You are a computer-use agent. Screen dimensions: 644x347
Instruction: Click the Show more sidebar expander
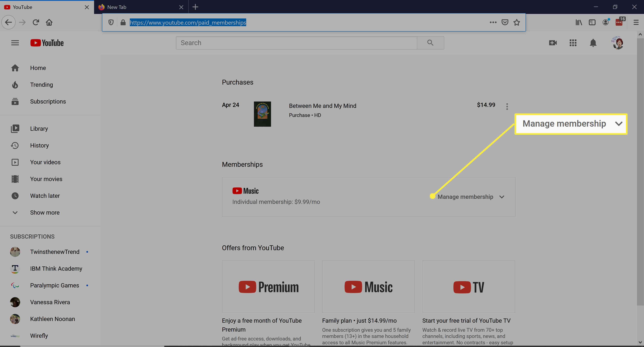tap(44, 212)
